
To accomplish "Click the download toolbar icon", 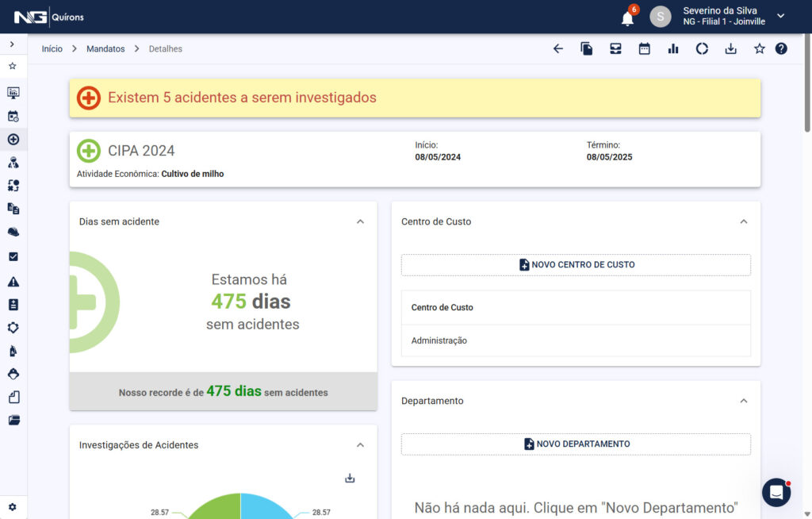I will tap(730, 48).
